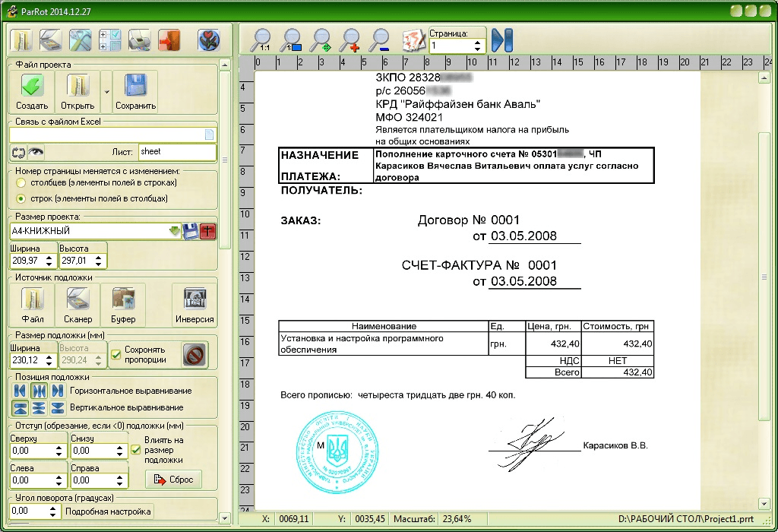Click the exit door icon
Viewport: 778px width, 532px height.
pos(169,40)
